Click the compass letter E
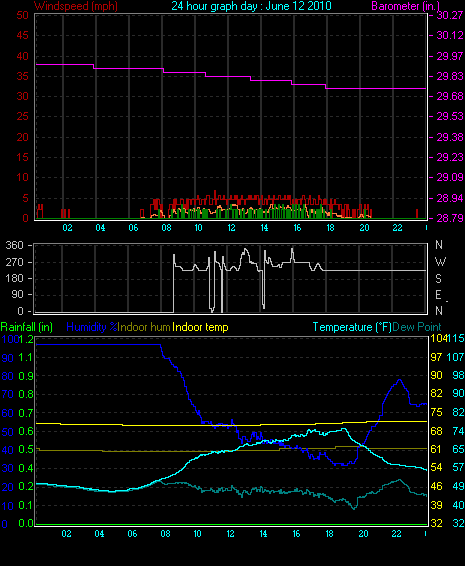This screenshot has height=566, width=465. (438, 295)
